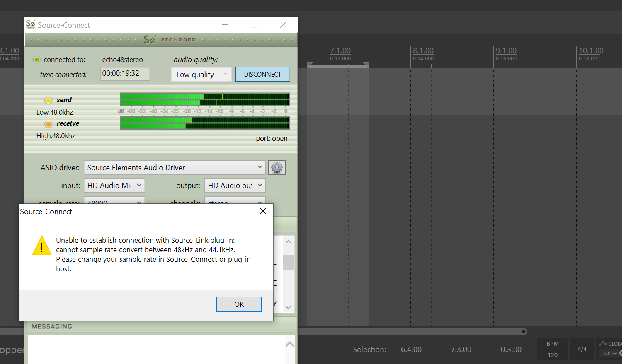Click the warning triangle icon in dialog
Screen dimensions: 626x364
(x=42, y=246)
